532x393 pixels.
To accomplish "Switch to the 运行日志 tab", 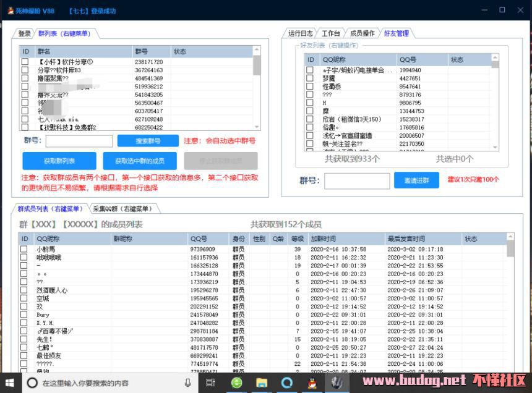I will pos(300,33).
